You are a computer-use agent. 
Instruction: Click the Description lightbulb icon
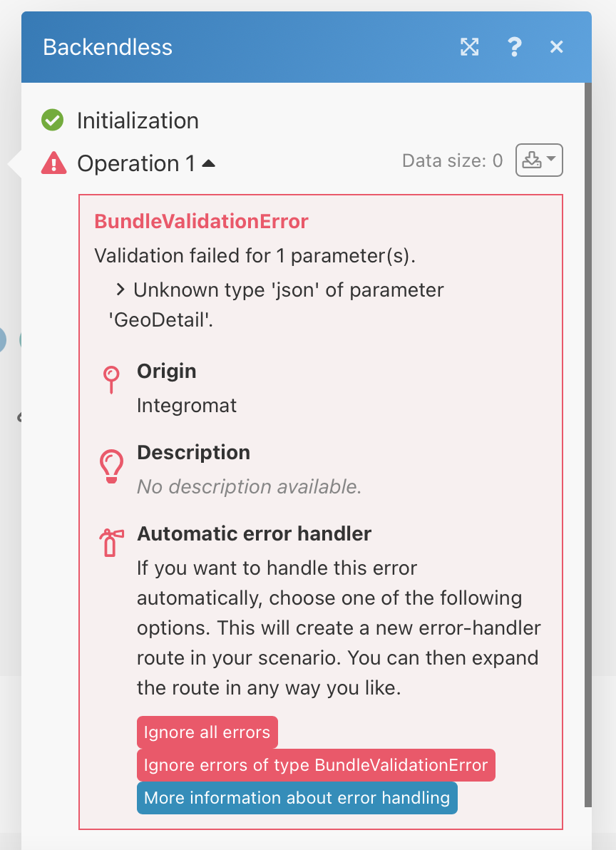(x=112, y=466)
